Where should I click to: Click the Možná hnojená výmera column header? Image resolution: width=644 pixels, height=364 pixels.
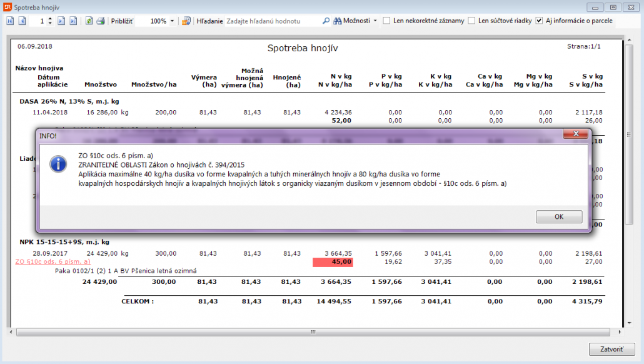[x=243, y=78]
